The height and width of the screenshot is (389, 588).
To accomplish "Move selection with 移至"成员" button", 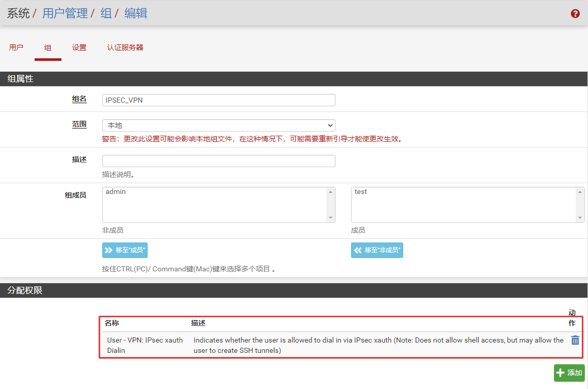I will (125, 250).
